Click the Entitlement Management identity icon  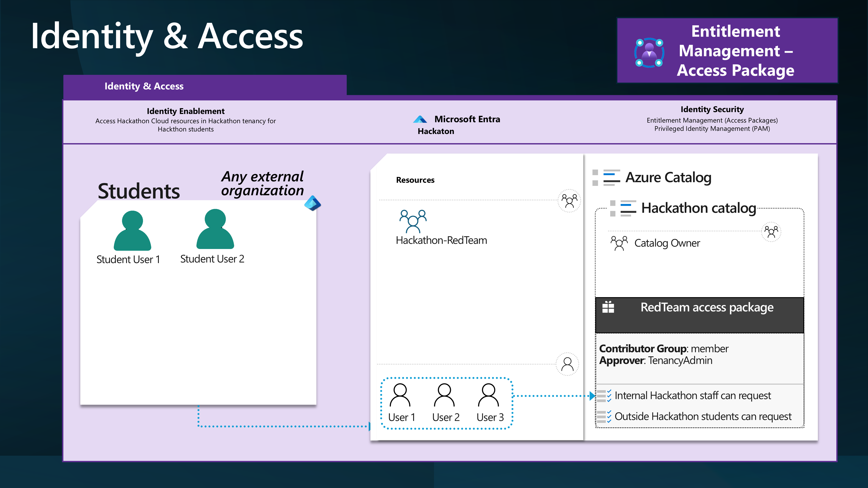pyautogui.click(x=649, y=53)
